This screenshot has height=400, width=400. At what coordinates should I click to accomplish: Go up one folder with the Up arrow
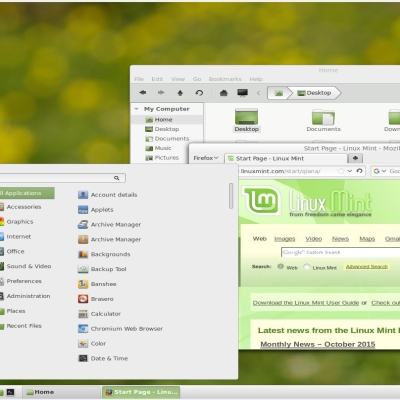click(x=180, y=93)
